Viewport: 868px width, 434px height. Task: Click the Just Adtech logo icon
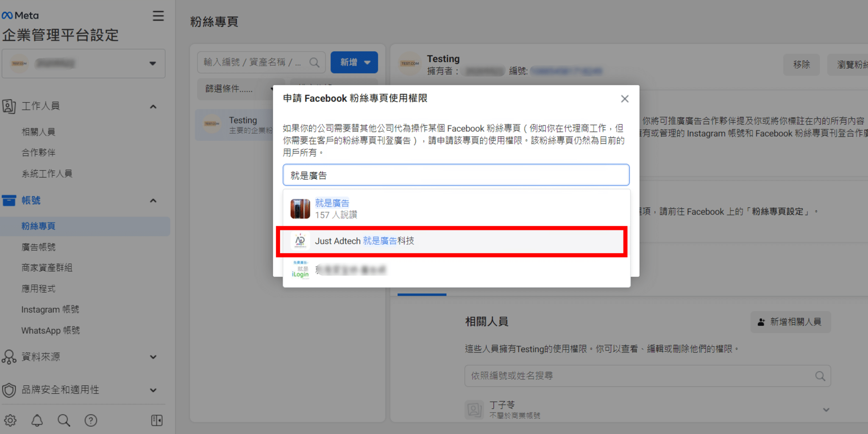[x=300, y=241]
